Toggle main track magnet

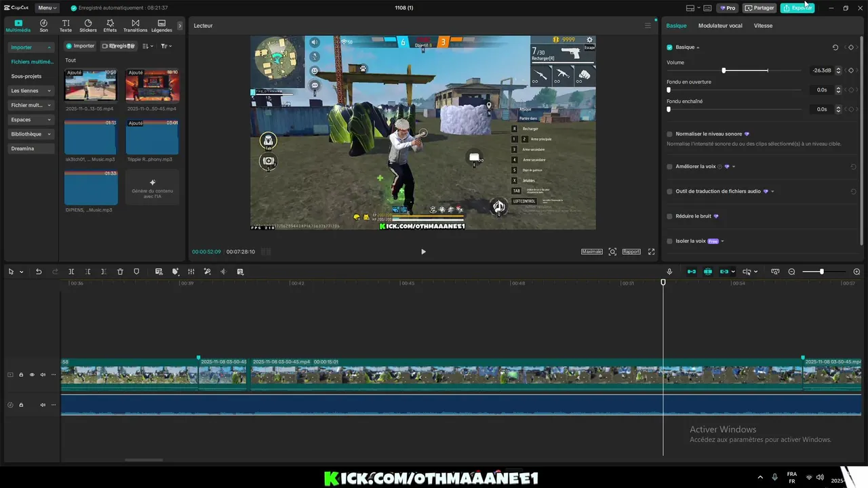[x=692, y=272]
